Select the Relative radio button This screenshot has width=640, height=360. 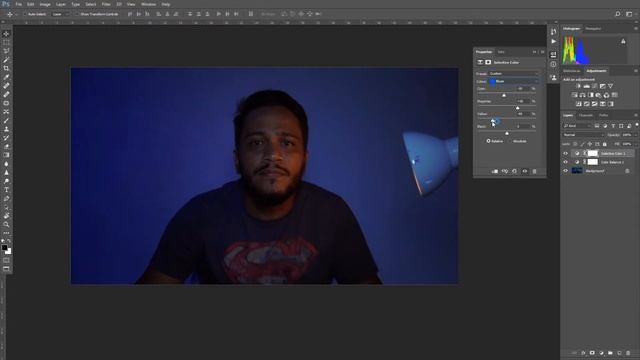coord(489,141)
